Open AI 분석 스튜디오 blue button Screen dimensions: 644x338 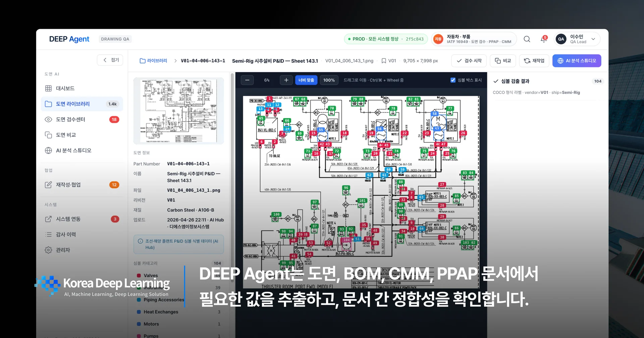tap(577, 61)
